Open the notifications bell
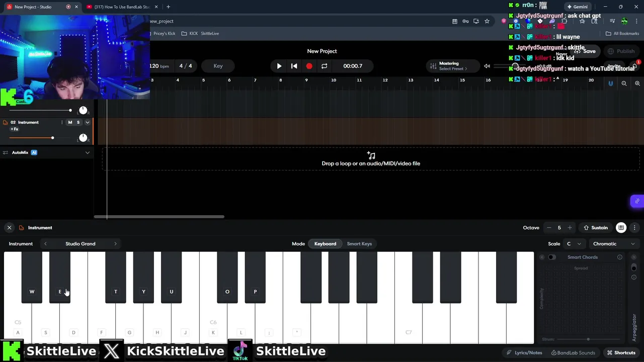 coord(635,66)
